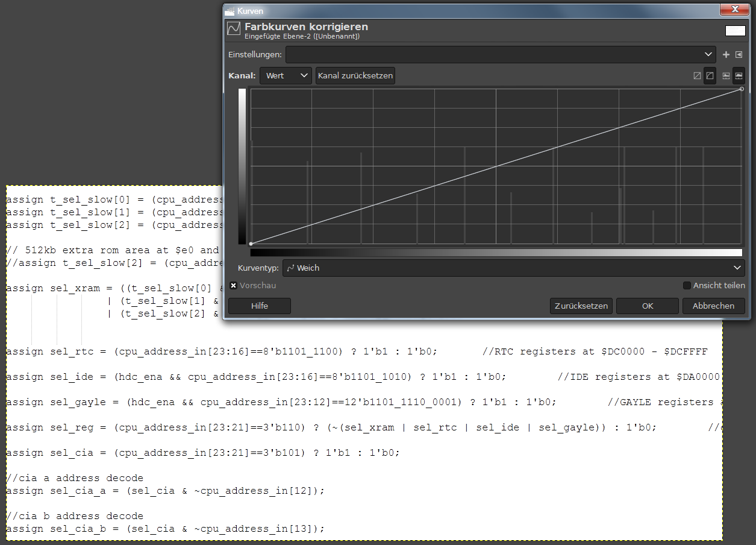Image resolution: width=756 pixels, height=545 pixels.
Task: Click the Zurücksetzen button
Action: click(581, 306)
